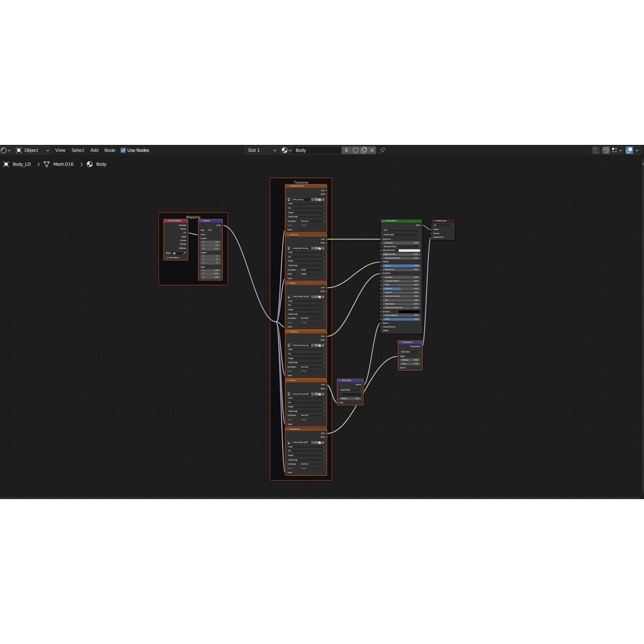Toggle snapping icon in the header
The height and width of the screenshot is (644, 644).
coord(606,150)
